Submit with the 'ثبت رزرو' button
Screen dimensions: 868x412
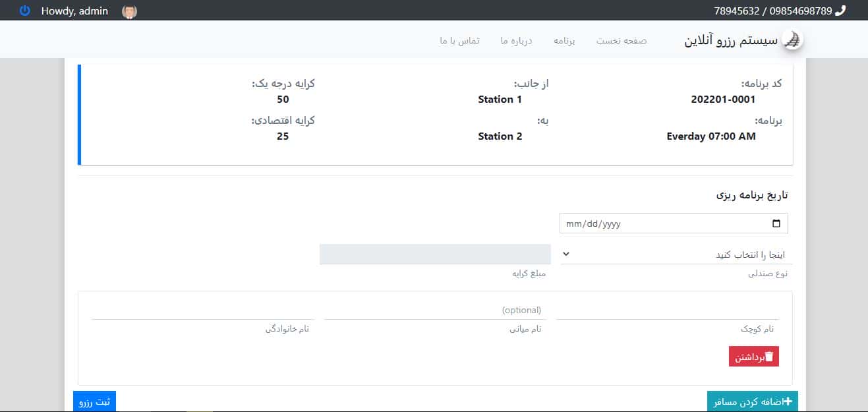coord(95,401)
